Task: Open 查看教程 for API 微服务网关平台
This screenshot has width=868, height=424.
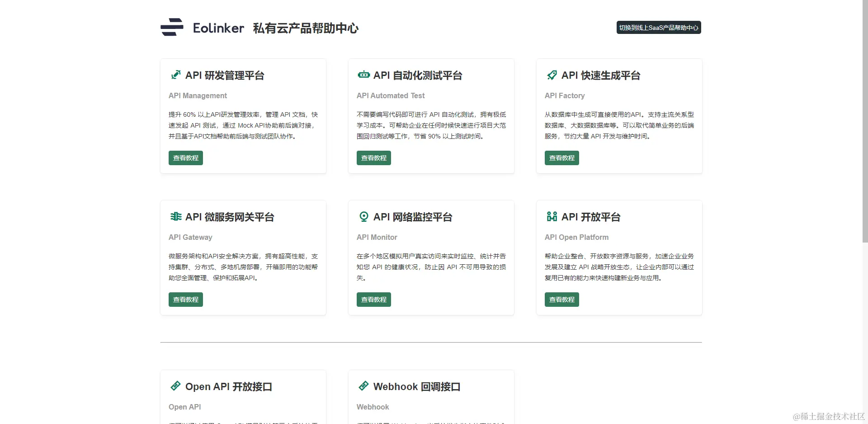Action: click(x=185, y=300)
